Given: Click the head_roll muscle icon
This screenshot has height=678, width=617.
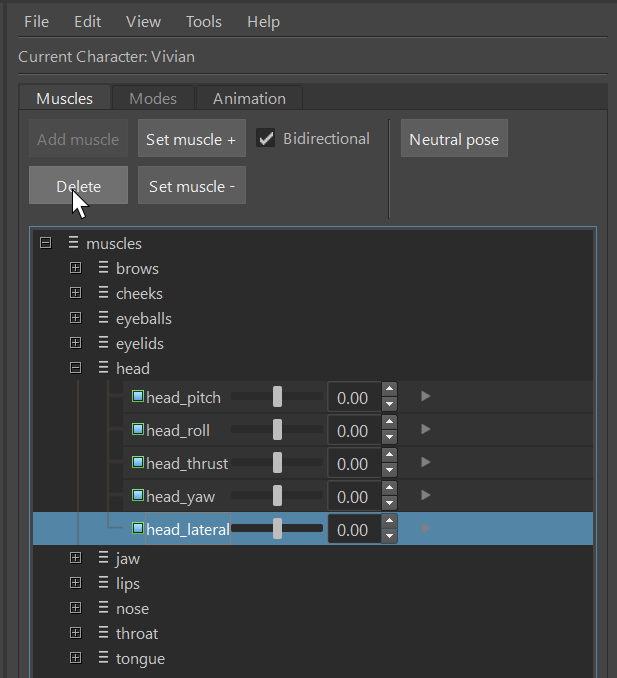Looking at the screenshot, I should point(138,430).
